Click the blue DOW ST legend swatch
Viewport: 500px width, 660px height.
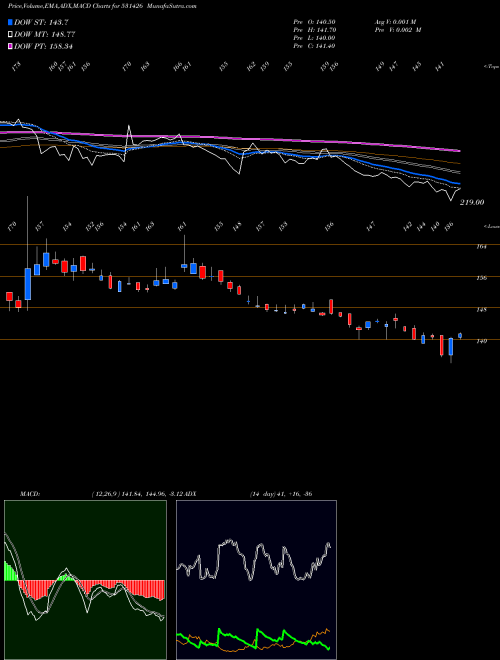[x=10, y=22]
